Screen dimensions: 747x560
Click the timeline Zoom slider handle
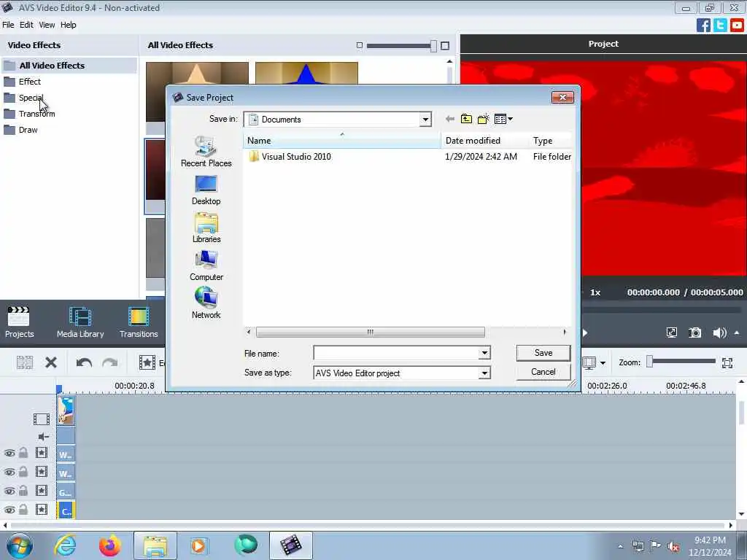coord(649,362)
